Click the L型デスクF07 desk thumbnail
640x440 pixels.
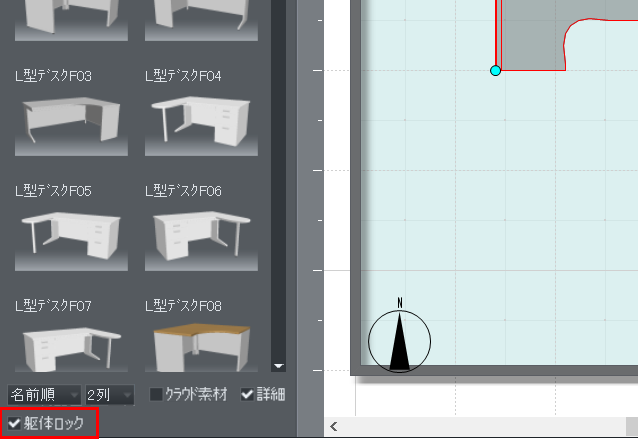(x=71, y=345)
